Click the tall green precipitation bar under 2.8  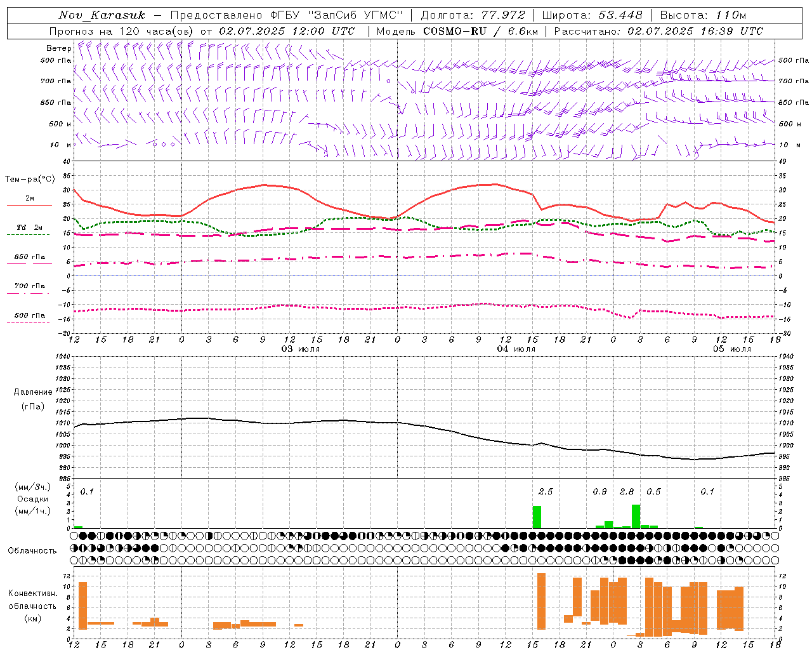pos(636,516)
